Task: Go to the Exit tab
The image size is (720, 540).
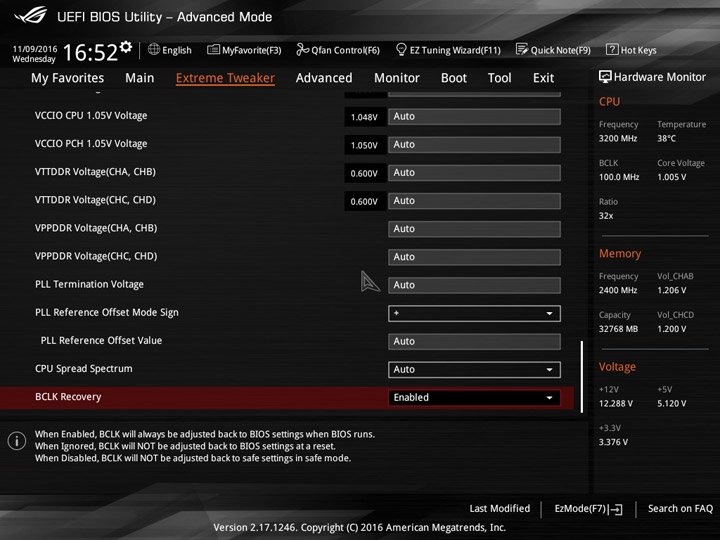Action: 543,78
